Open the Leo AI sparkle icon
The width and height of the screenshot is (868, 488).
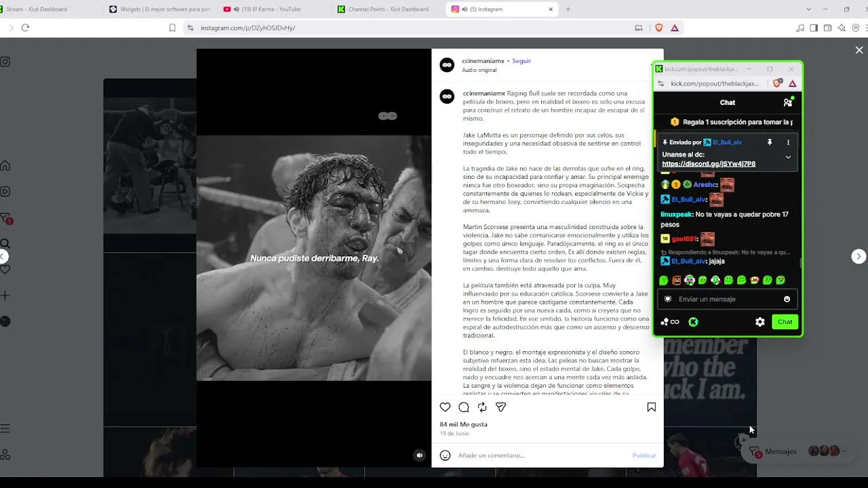(x=842, y=28)
